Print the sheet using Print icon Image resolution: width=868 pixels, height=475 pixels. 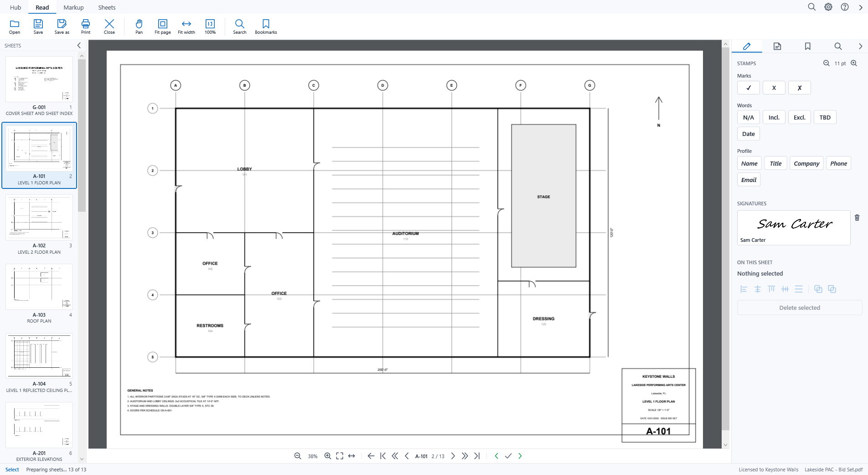pos(86,26)
